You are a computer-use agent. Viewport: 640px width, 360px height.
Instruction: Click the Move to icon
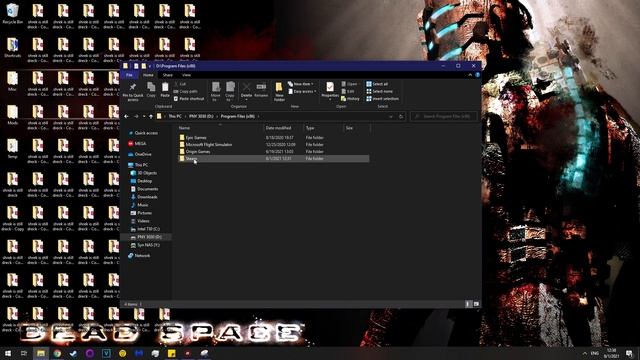tap(216, 91)
